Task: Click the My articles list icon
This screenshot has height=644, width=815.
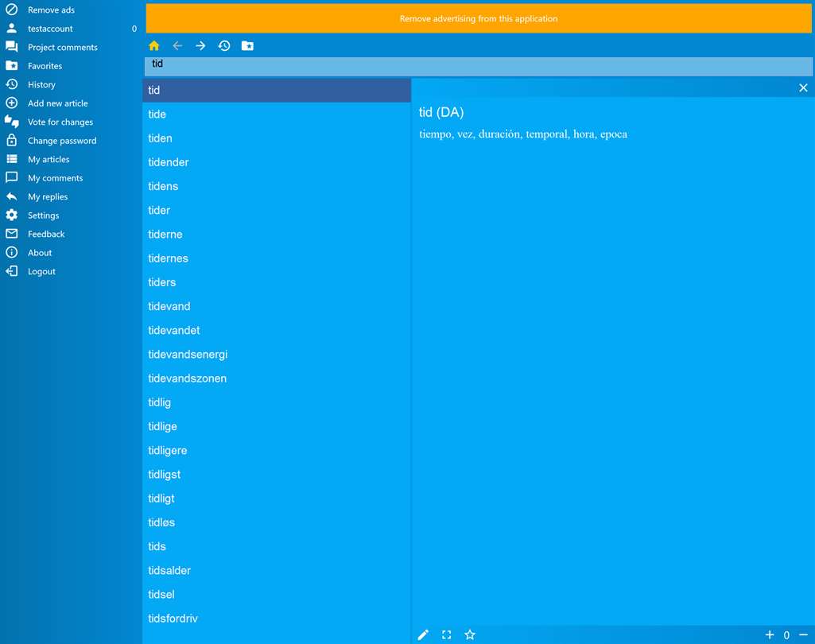Action: (11, 159)
